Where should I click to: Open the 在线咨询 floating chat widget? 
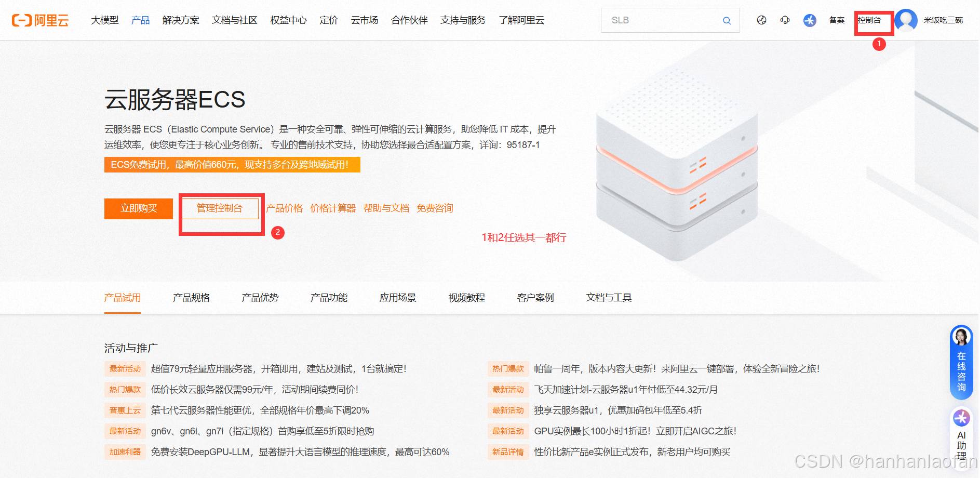961,362
